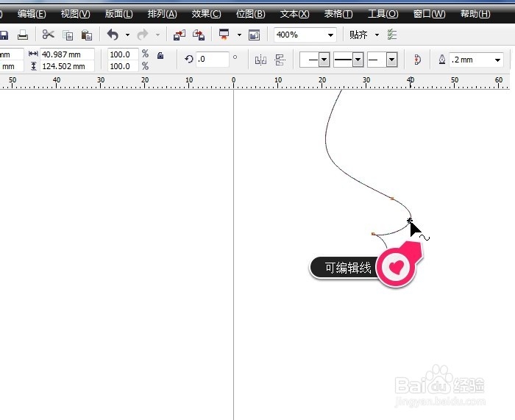Expand the 贴齐 dropdown arrow

click(x=377, y=35)
